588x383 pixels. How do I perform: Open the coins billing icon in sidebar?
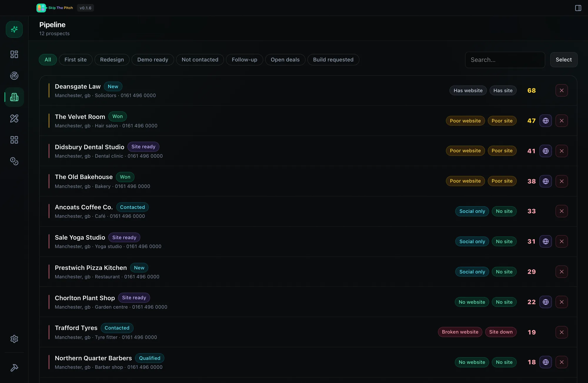[x=14, y=161]
